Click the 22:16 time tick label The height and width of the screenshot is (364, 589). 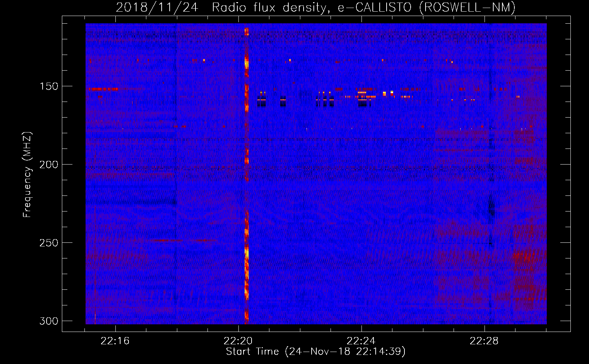(x=115, y=341)
